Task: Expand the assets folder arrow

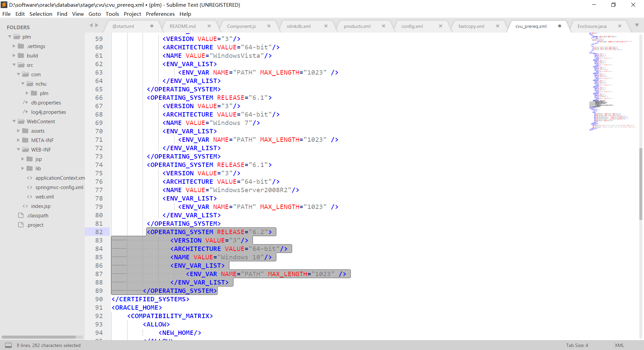Action: click(x=18, y=131)
